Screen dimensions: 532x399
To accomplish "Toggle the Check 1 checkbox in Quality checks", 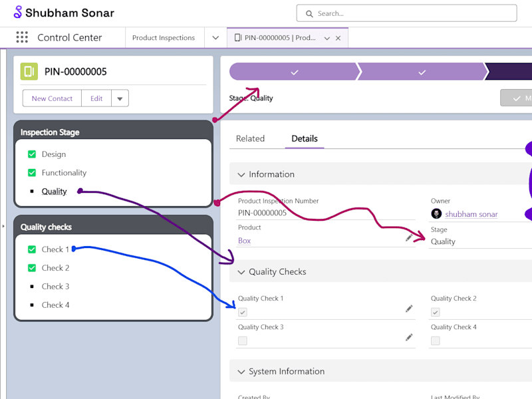I will click(32, 249).
